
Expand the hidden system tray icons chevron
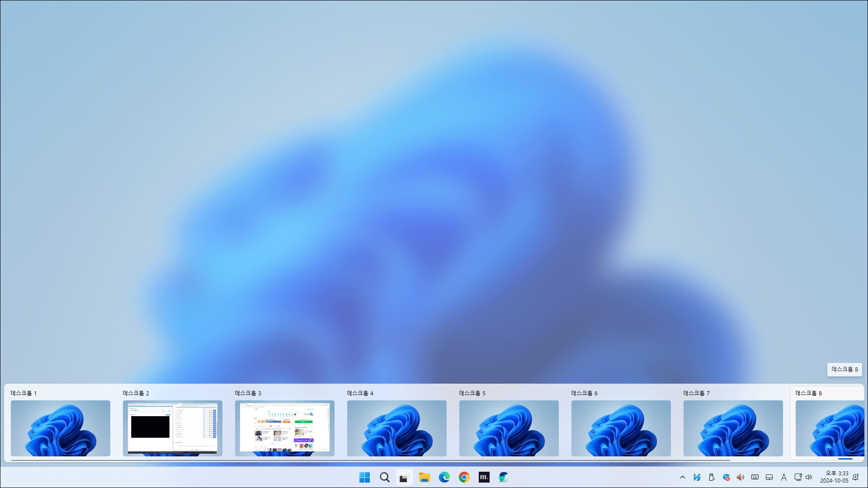(x=683, y=477)
